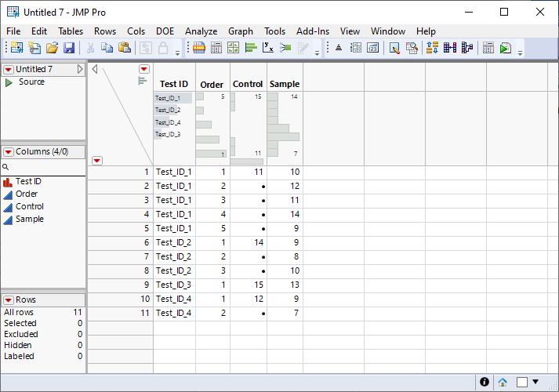Screen dimensions: 559x392
Task: Select the Order column header
Action: pyautogui.click(x=212, y=85)
